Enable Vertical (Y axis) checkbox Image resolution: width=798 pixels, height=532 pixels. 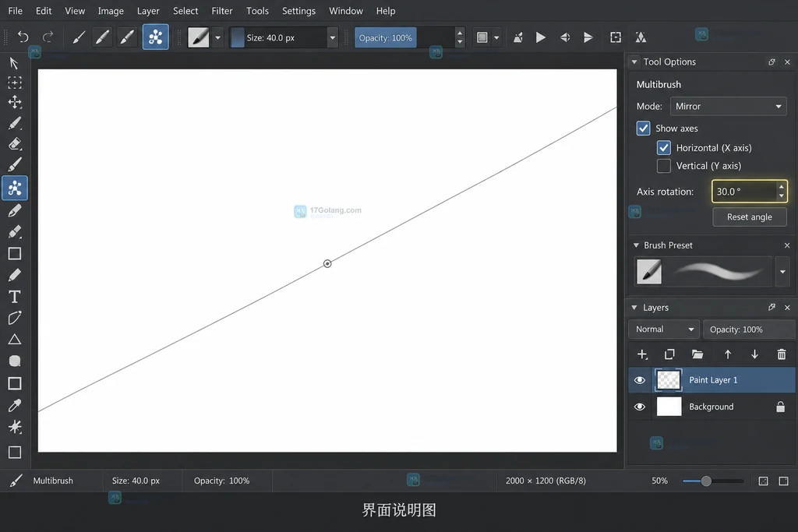(664, 166)
